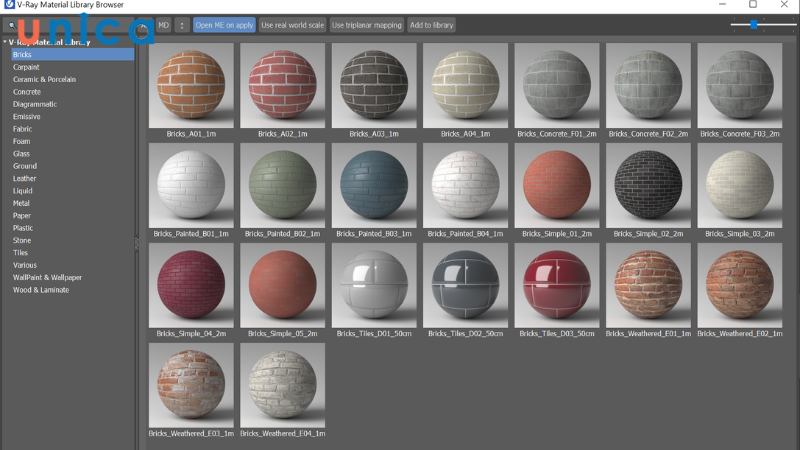Choose the Bricks_Simple_02_2m black brick material
The width and height of the screenshot is (800, 450).
649,185
